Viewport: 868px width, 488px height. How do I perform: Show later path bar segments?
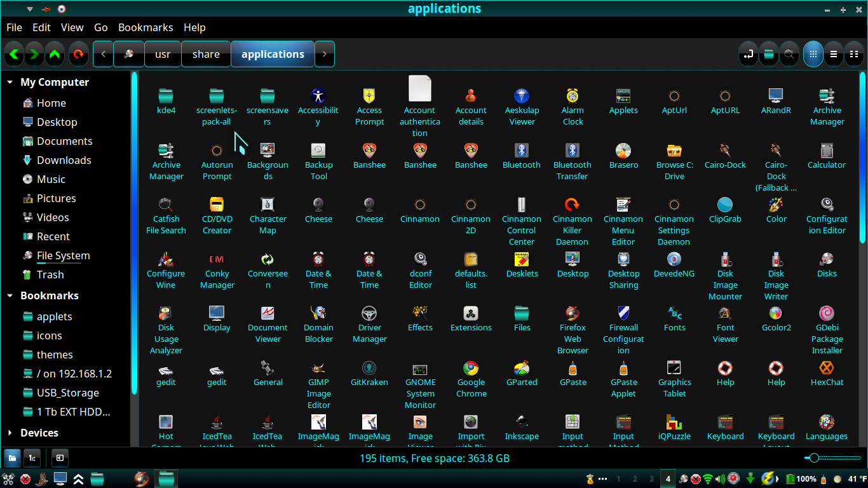[325, 54]
